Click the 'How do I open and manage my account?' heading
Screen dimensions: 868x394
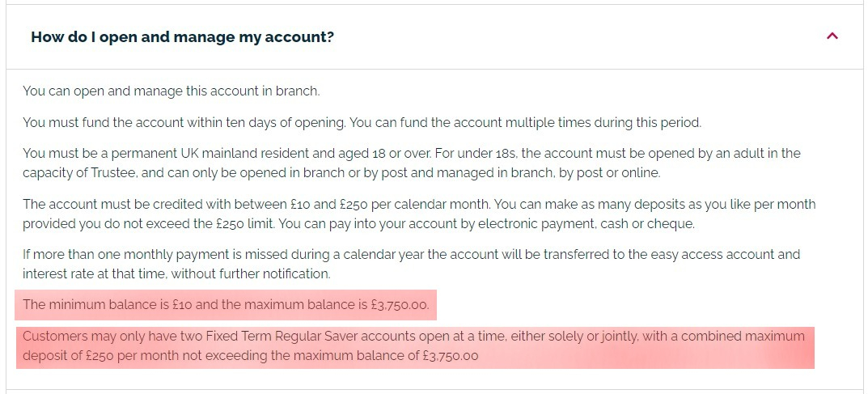[183, 37]
